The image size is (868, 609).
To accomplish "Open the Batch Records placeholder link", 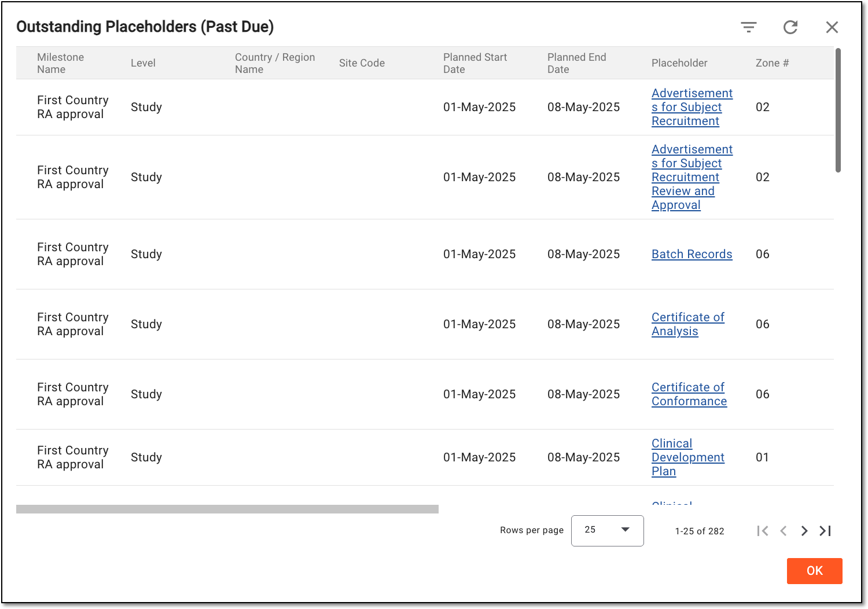I will pos(692,254).
